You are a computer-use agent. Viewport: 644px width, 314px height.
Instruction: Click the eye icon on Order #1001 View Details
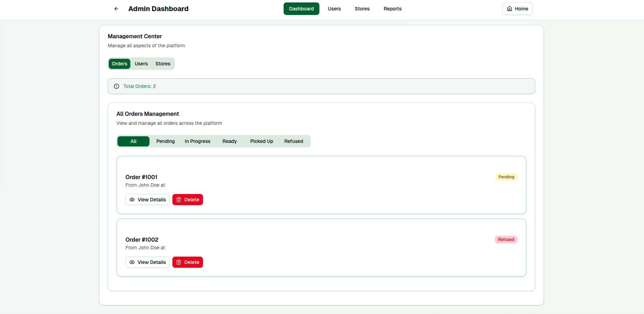(x=132, y=200)
